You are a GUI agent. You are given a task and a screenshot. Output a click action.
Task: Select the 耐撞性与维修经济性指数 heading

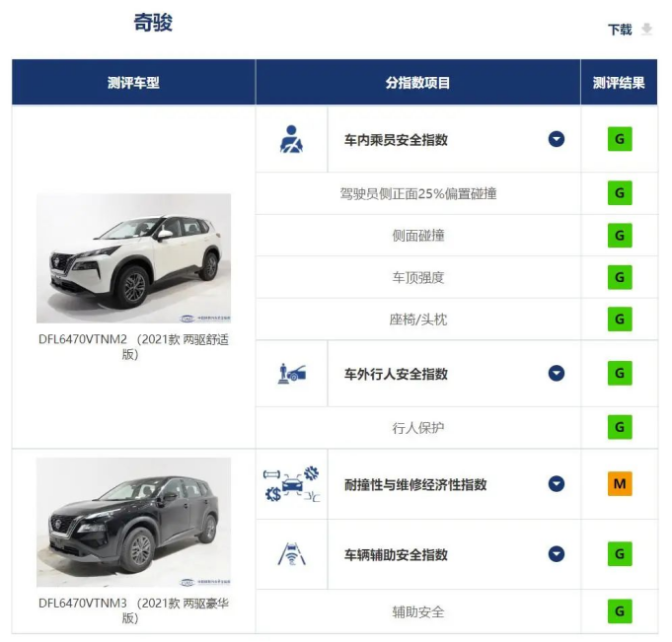point(415,484)
